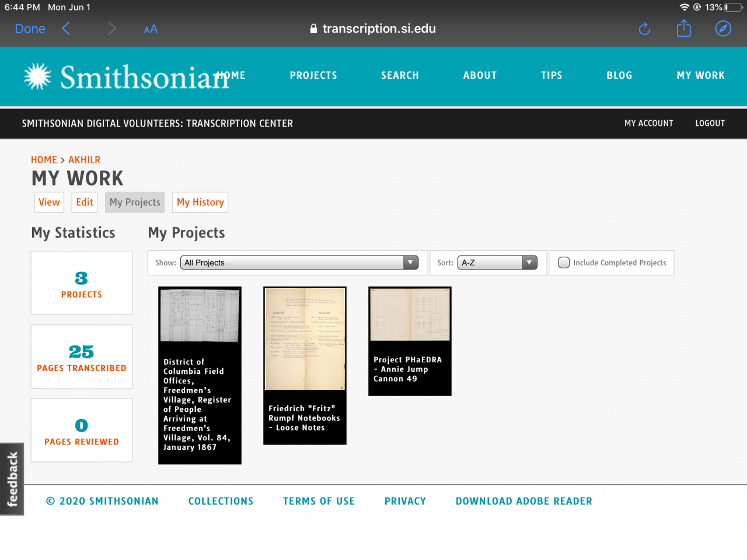Tap the battery indicator in status bar
The image size is (747, 560).
pos(734,7)
